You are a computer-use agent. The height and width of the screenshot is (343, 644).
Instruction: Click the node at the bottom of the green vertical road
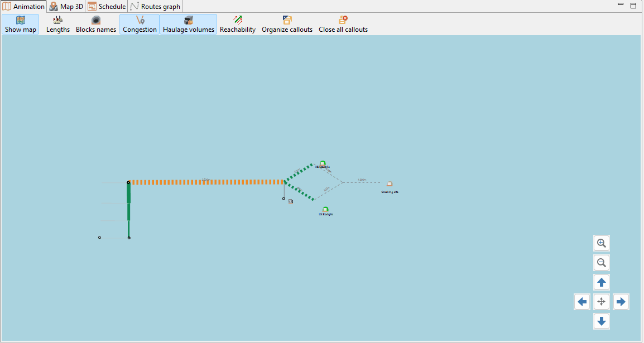click(x=129, y=238)
